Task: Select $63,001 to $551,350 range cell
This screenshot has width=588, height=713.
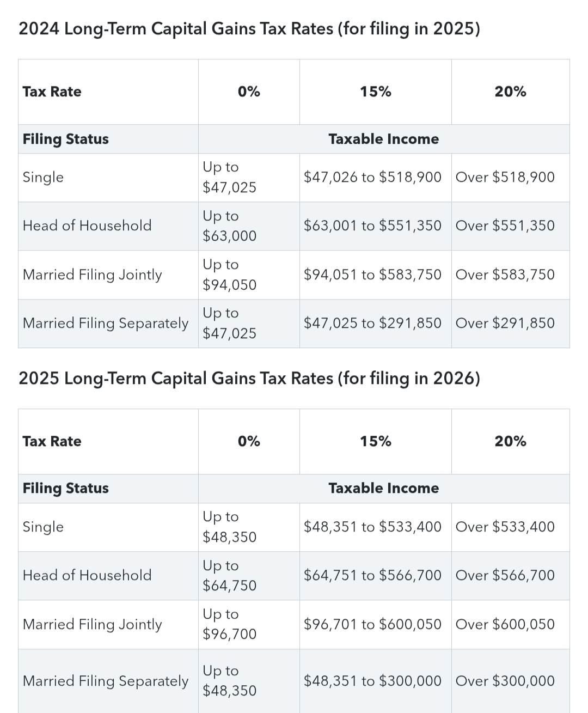Action: tap(375, 226)
